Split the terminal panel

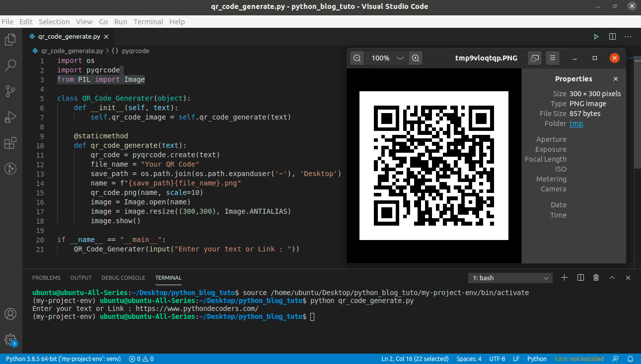pos(580,278)
